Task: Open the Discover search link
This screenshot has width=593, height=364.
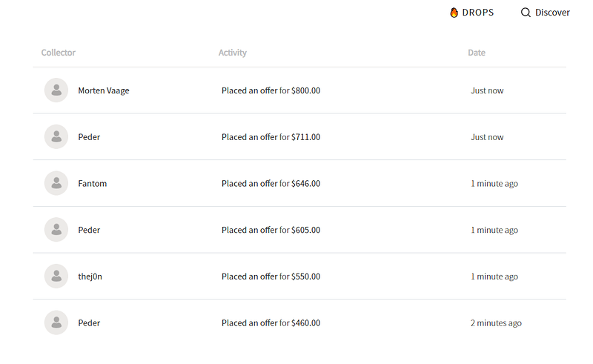Action: [552, 13]
